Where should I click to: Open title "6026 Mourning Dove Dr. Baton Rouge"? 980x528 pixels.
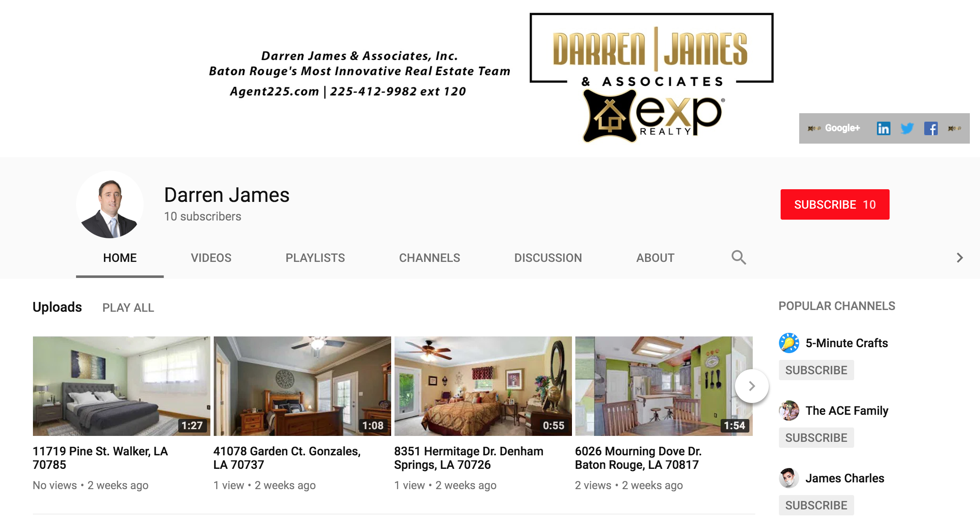[x=638, y=458]
